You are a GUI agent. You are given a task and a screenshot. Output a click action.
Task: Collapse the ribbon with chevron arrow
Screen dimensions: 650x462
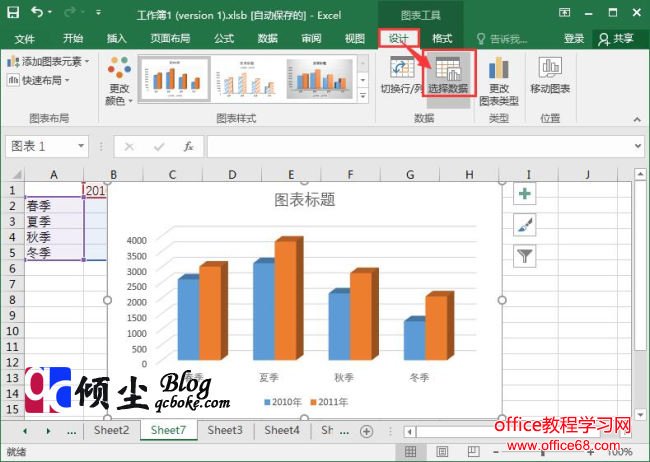(x=637, y=119)
